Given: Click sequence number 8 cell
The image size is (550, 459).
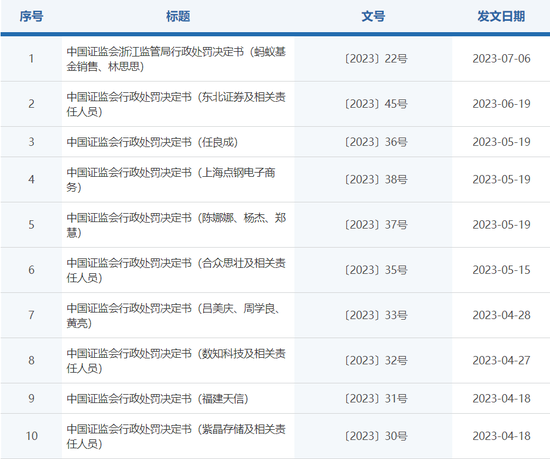Looking at the screenshot, I should (x=31, y=360).
